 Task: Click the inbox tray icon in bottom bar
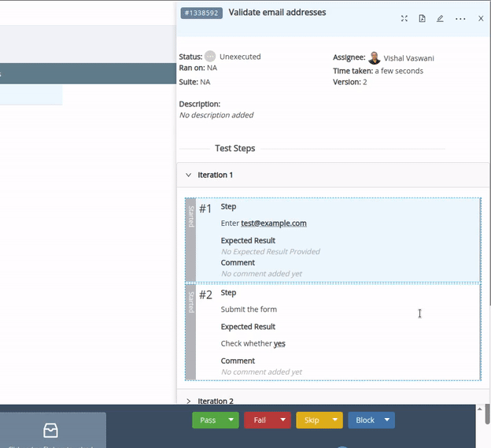(51, 430)
